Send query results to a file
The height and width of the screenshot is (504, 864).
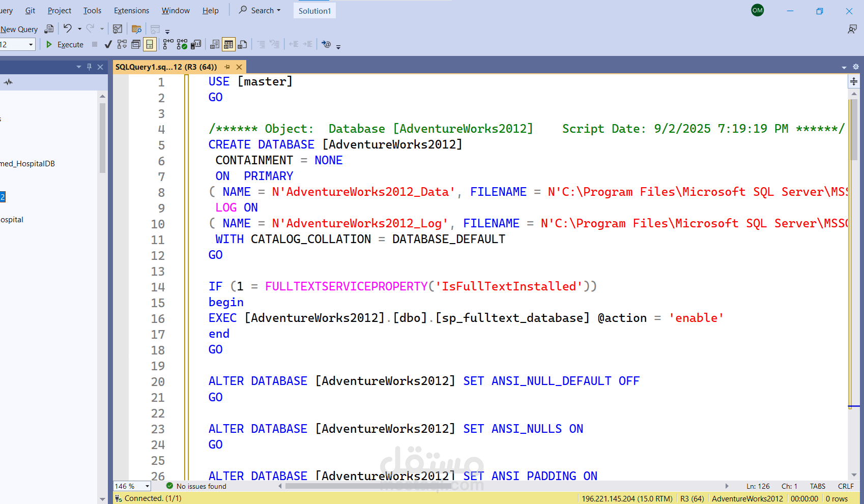coord(242,44)
